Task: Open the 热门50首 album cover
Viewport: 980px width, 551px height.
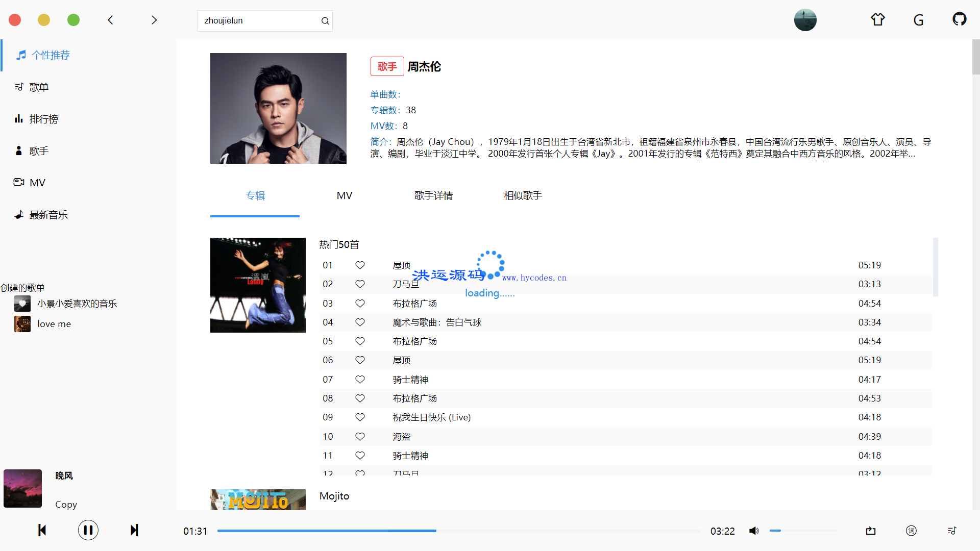Action: click(x=258, y=285)
